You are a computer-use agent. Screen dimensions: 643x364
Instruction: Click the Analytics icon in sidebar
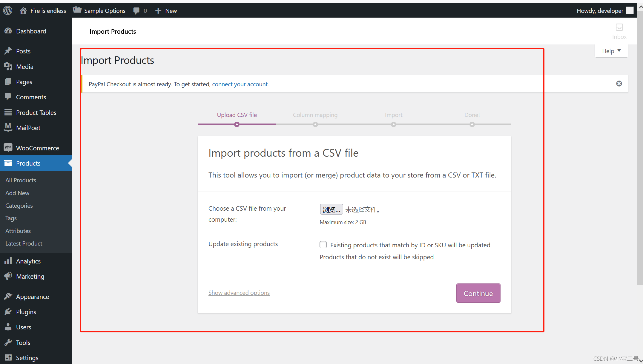[x=7, y=261]
